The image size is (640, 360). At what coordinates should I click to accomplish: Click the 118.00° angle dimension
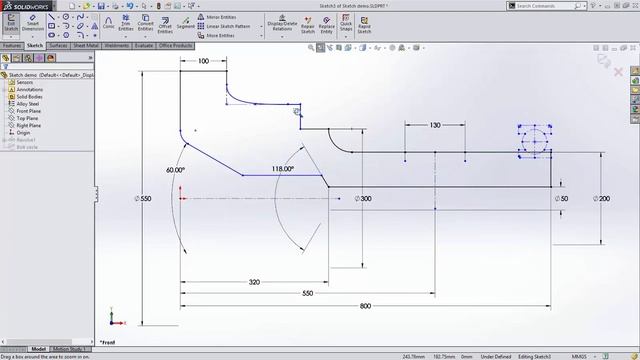(282, 169)
